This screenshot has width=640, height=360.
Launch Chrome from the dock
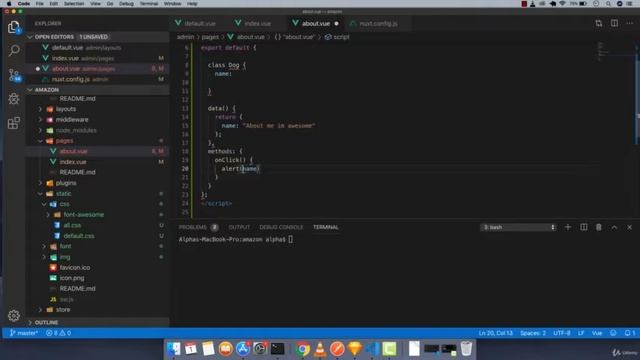(x=303, y=349)
